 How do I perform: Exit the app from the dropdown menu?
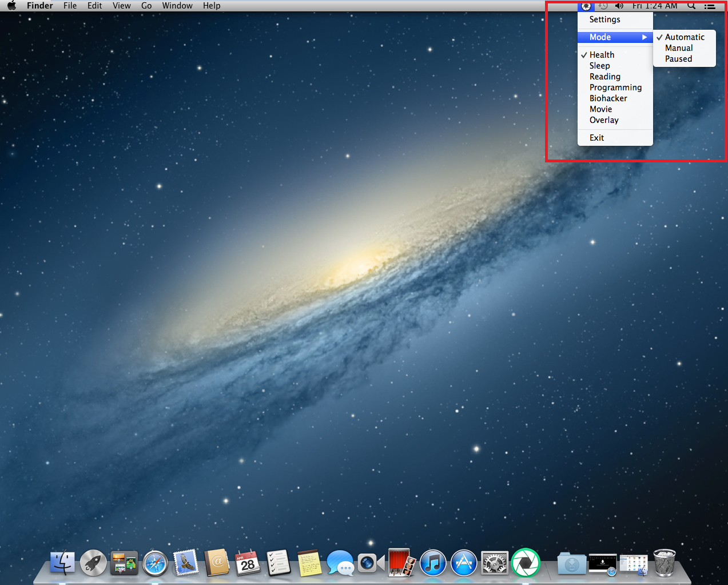[x=615, y=138]
